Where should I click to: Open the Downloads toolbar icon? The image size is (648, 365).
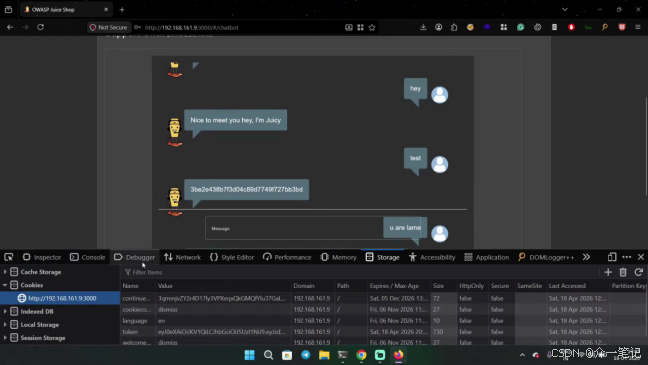423,27
